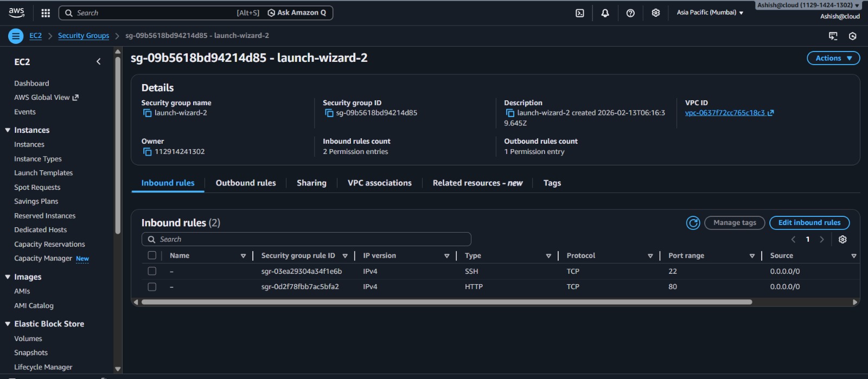Go to Security Groups breadcrumb link
The width and height of the screenshot is (868, 379).
[x=84, y=36]
